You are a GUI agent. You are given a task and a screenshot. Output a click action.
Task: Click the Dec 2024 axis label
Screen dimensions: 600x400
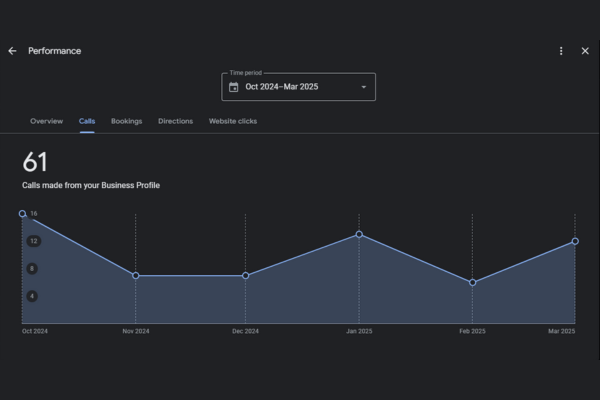pyautogui.click(x=245, y=331)
